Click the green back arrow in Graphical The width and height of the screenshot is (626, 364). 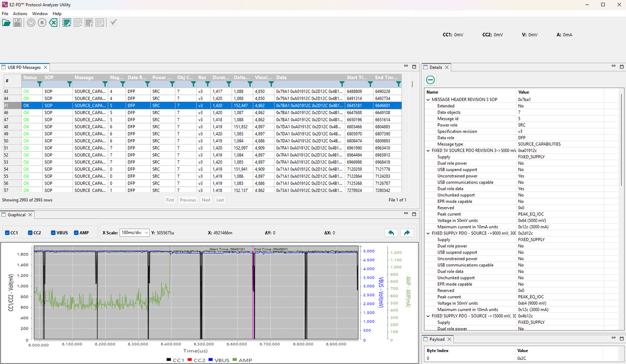click(391, 233)
